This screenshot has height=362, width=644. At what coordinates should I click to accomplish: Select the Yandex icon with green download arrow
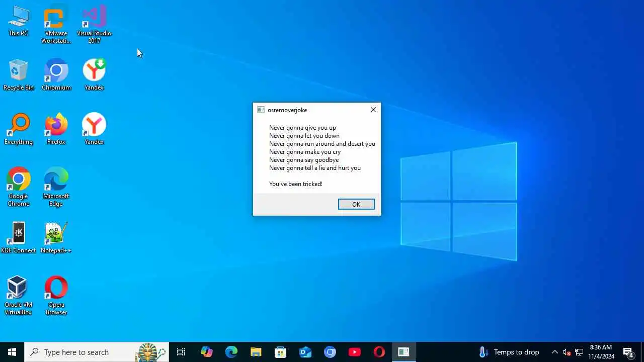coord(94,75)
